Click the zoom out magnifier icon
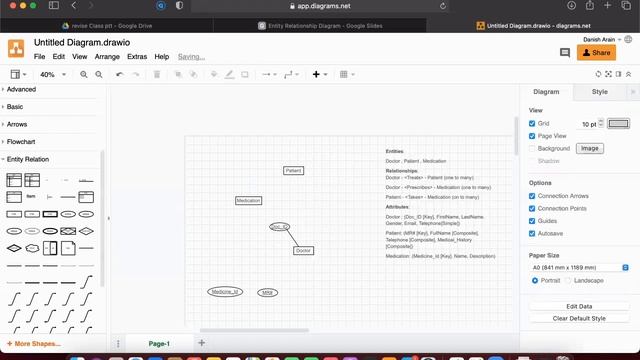The image size is (640, 360). click(x=99, y=74)
